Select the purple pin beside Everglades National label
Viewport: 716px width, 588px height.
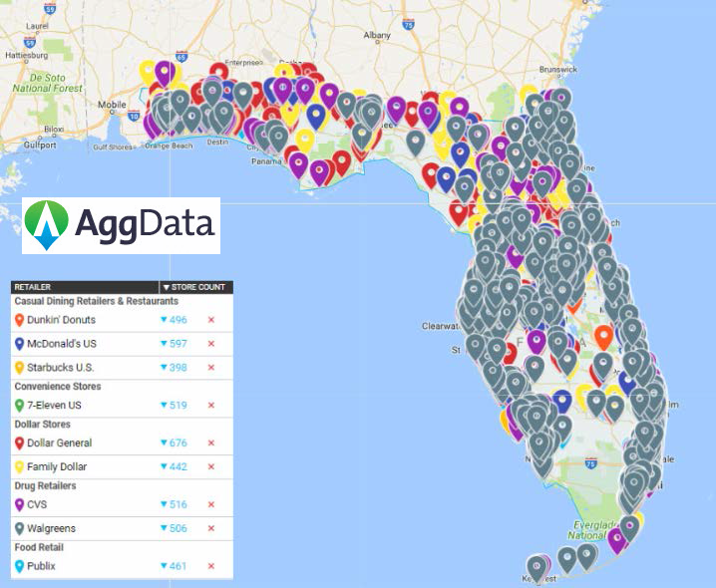617,540
